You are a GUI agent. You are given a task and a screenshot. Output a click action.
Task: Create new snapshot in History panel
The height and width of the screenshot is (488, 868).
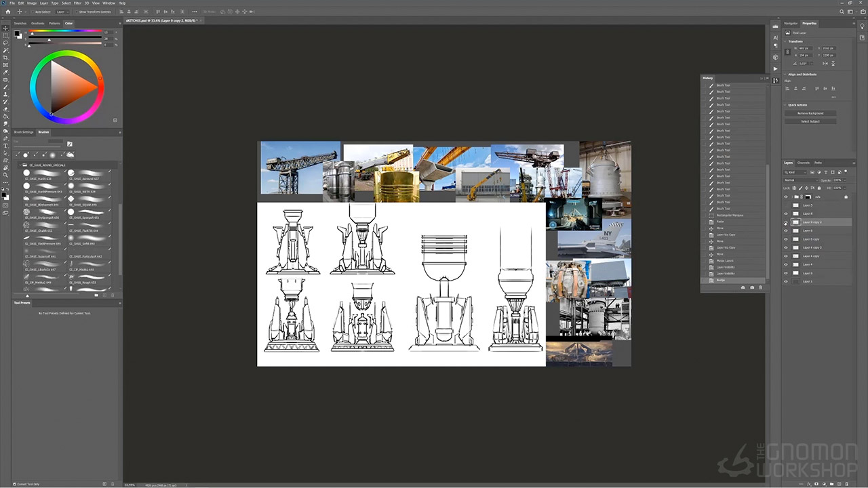[751, 287]
